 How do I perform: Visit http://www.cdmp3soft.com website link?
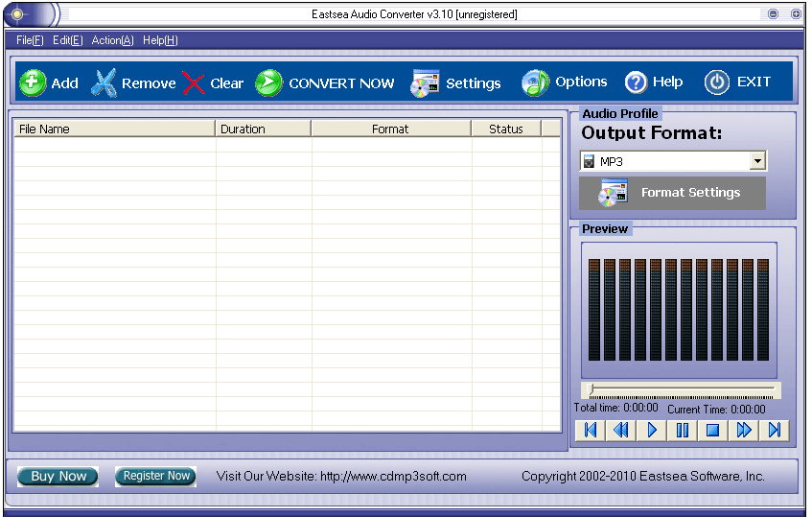tap(393, 476)
